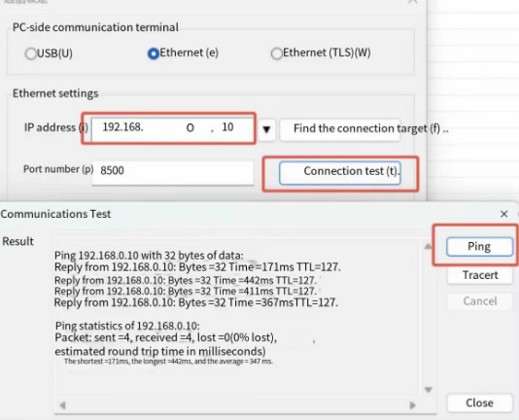Open the IP address dropdown arrow
Viewport: 519px width, 420px height.
tap(266, 129)
